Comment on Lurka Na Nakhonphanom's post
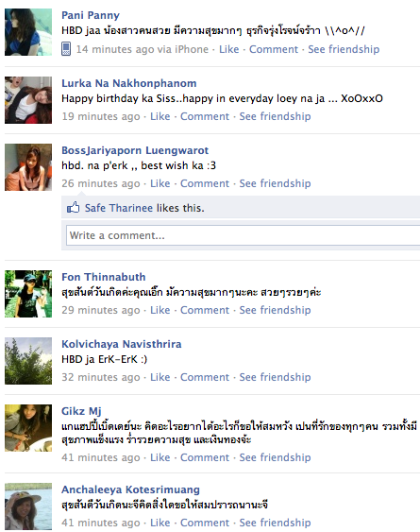Image resolution: width=420 pixels, height=532 pixels. (x=205, y=116)
